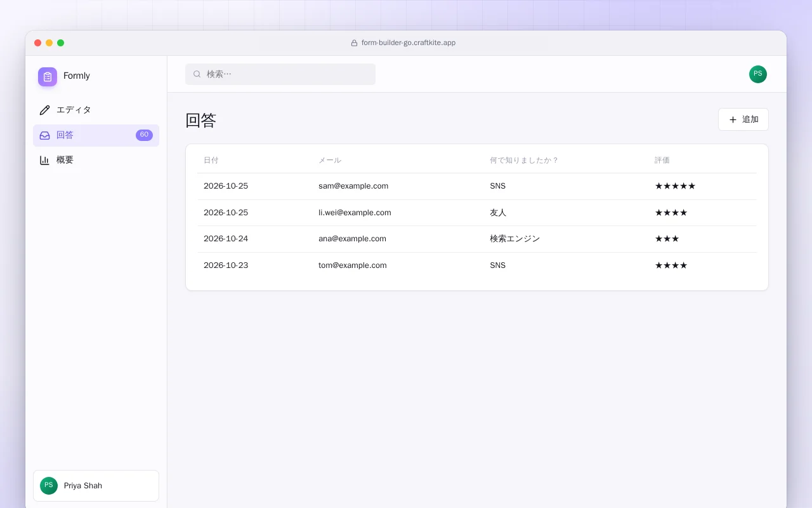The width and height of the screenshot is (812, 508).
Task: Click the 何で知りましたか? column header
Action: [x=524, y=161]
